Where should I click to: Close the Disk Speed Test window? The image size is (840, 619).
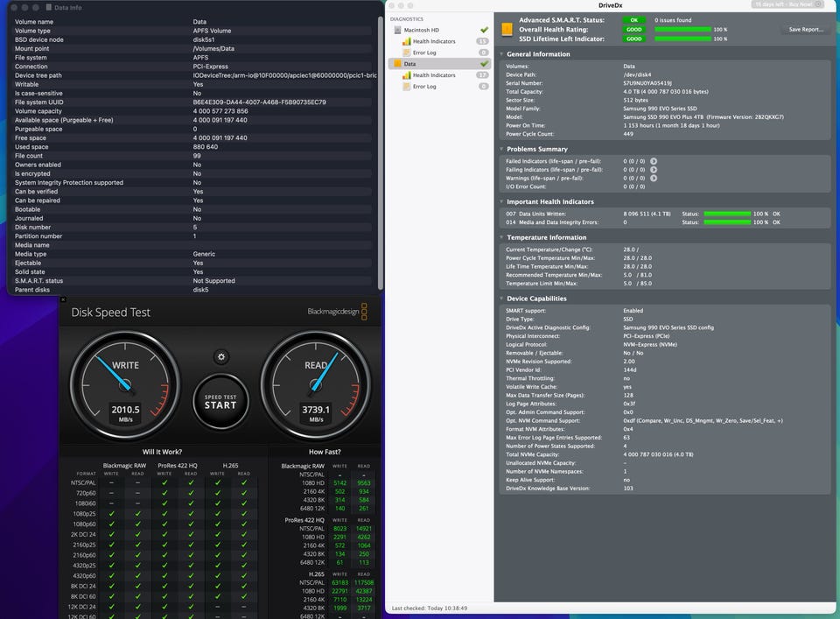pyautogui.click(x=63, y=299)
